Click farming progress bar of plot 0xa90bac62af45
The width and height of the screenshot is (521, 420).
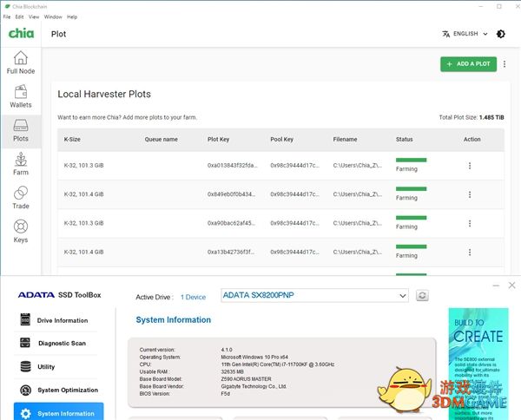pyautogui.click(x=411, y=218)
